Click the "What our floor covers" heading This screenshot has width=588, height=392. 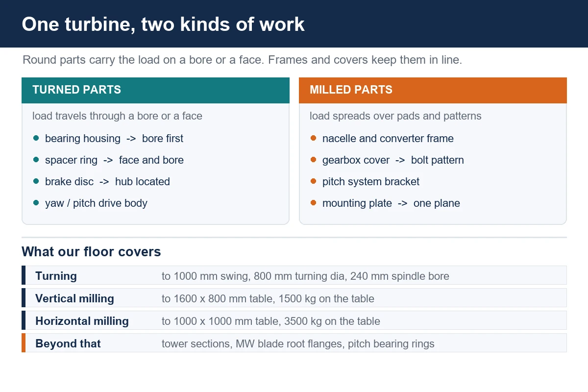click(91, 252)
